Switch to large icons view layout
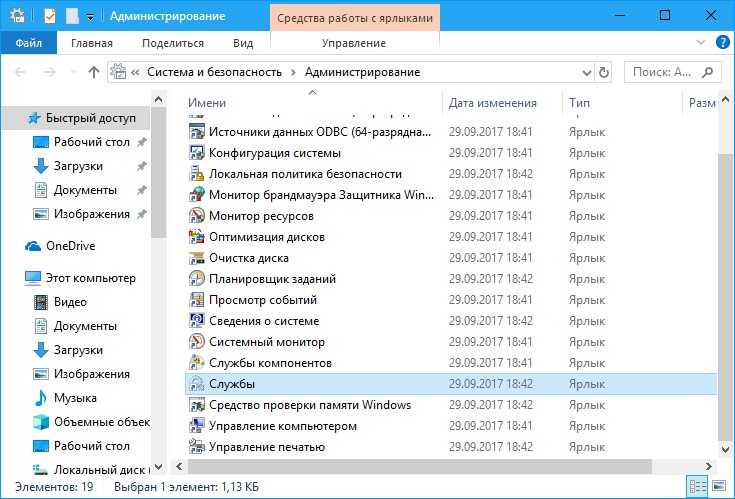 click(x=719, y=487)
